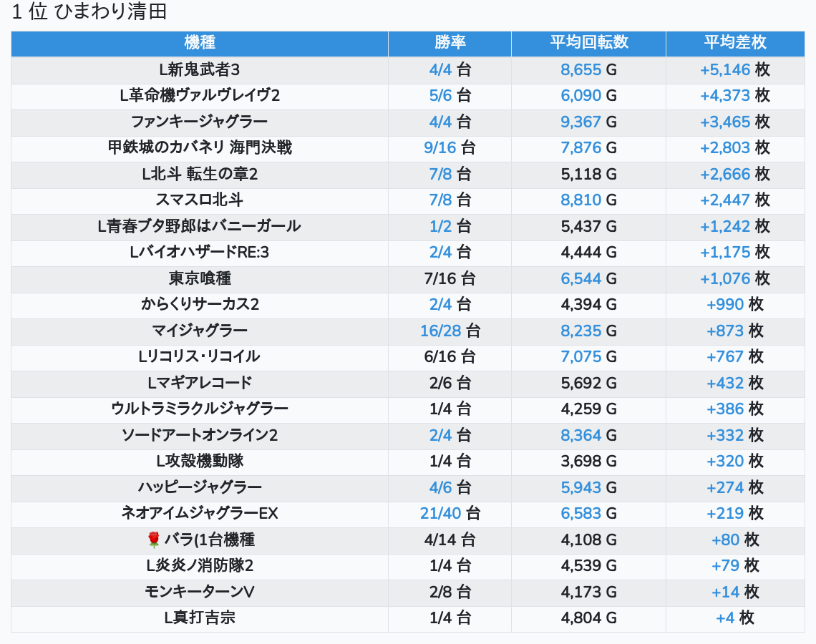Open ファンキージャグラー machine entry
This screenshot has width=816, height=644.
click(199, 122)
